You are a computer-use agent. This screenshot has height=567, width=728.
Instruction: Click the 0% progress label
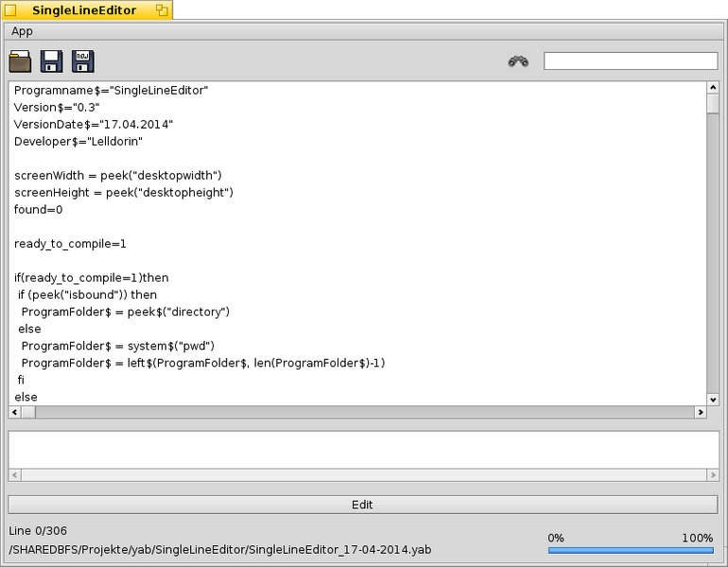[556, 539]
